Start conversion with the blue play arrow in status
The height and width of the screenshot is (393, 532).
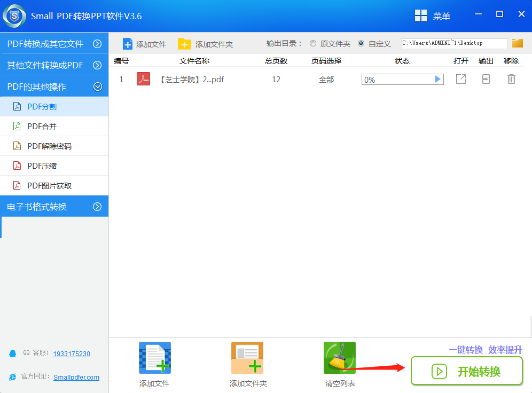[437, 79]
